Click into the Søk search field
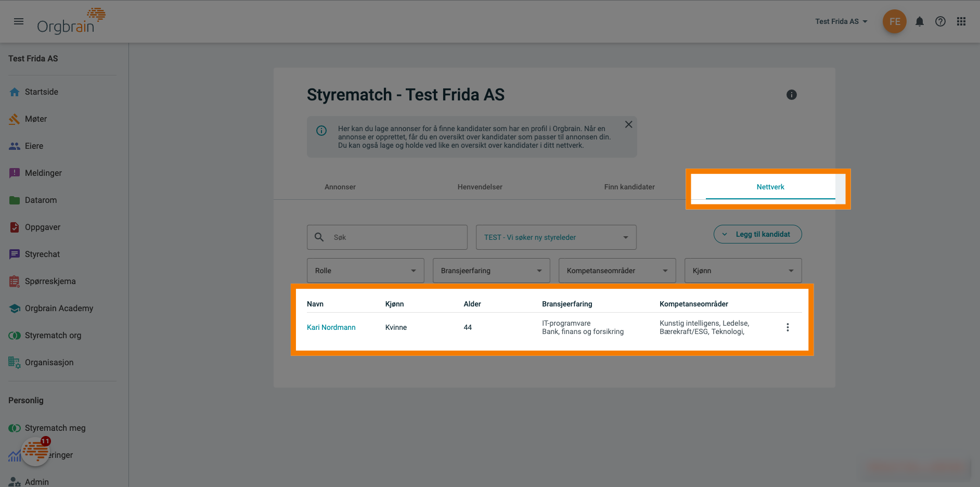The width and height of the screenshot is (980, 487). [x=388, y=237]
